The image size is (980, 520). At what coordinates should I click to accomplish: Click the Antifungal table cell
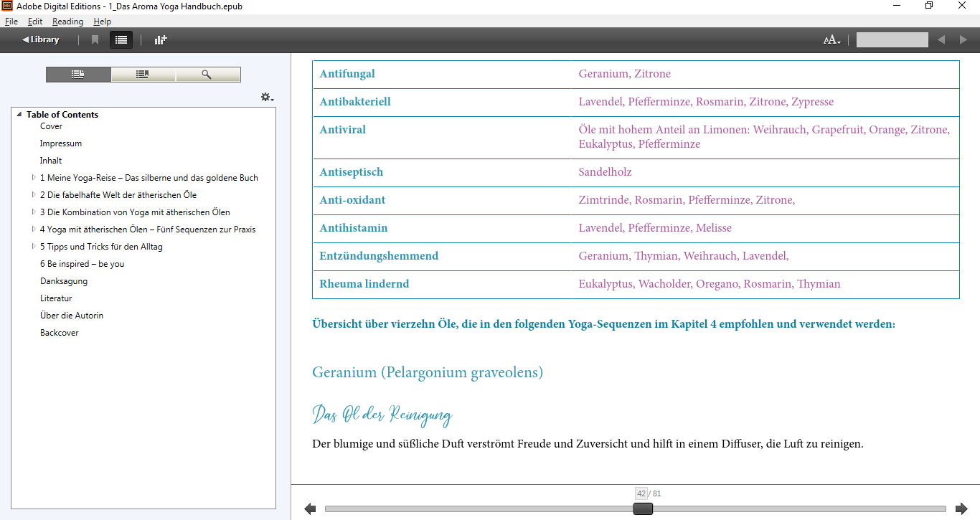coord(442,75)
